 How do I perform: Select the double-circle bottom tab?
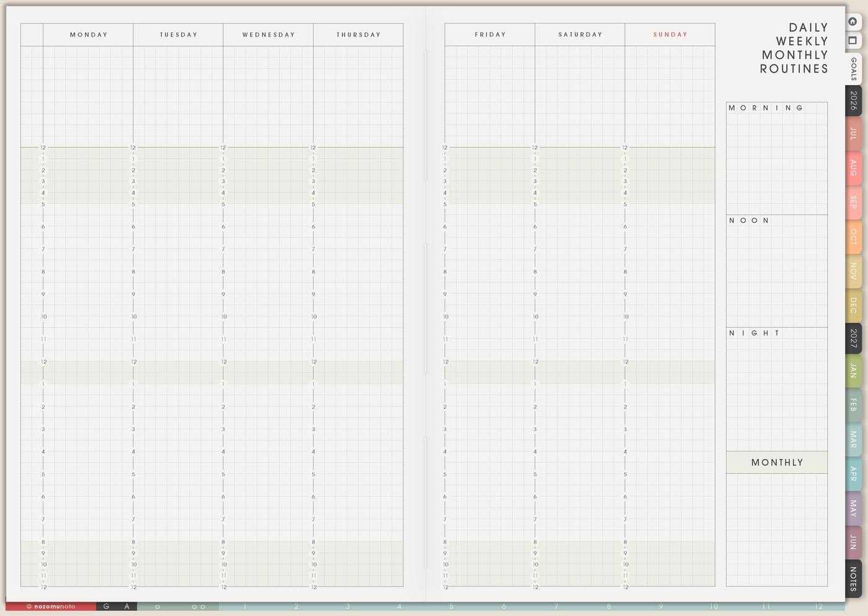[198, 606]
